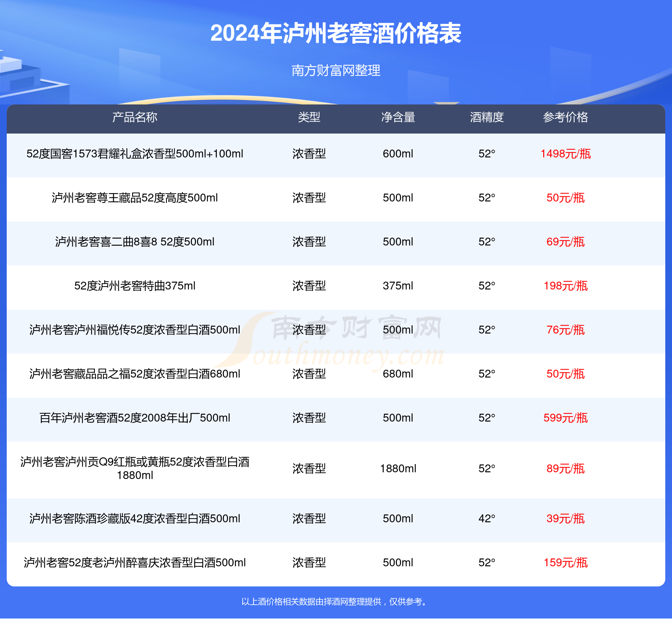Click product name 泸州老窖藏品品之福52度浓香型白酒680ml
Screen dimensions: 672x623
click(x=135, y=374)
